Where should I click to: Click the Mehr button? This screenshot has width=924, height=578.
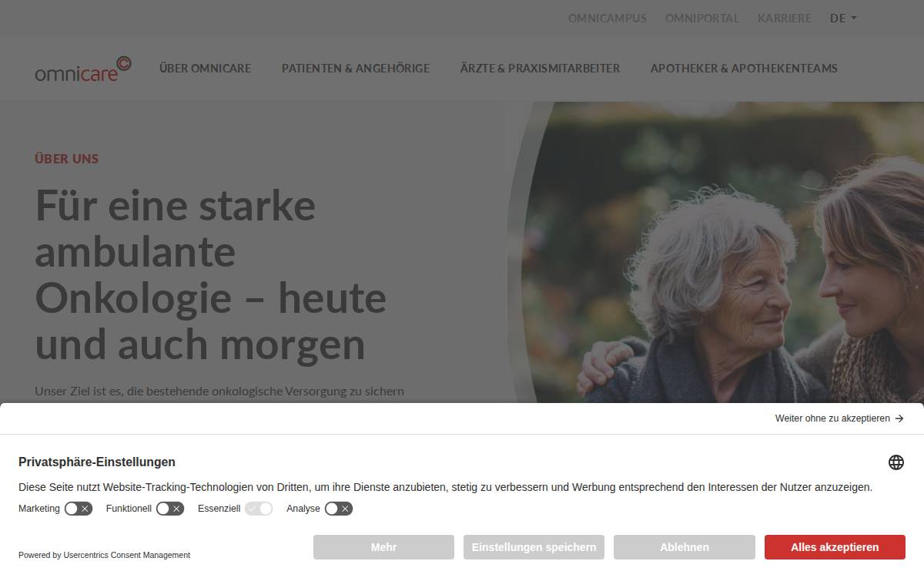383,547
